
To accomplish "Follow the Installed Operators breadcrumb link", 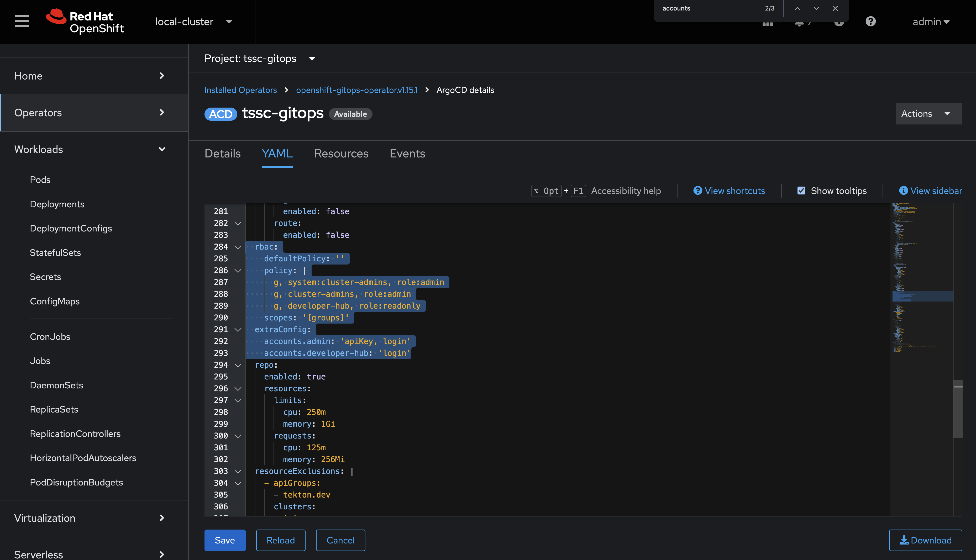I will [240, 90].
